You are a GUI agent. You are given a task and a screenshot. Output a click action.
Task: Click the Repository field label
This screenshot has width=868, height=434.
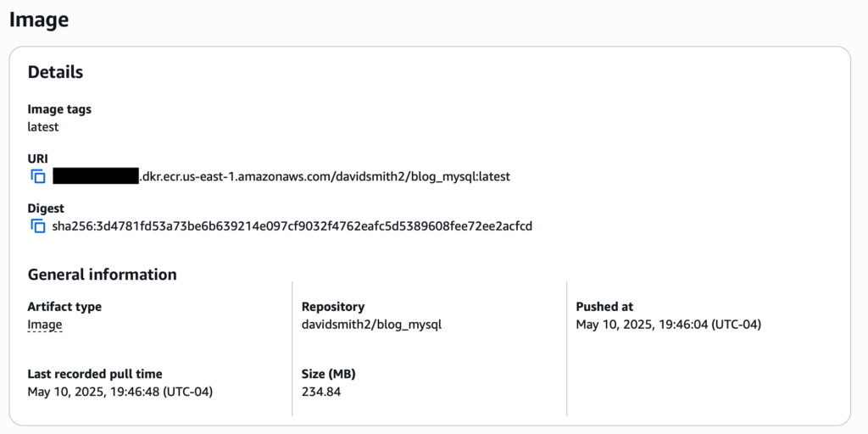point(333,307)
